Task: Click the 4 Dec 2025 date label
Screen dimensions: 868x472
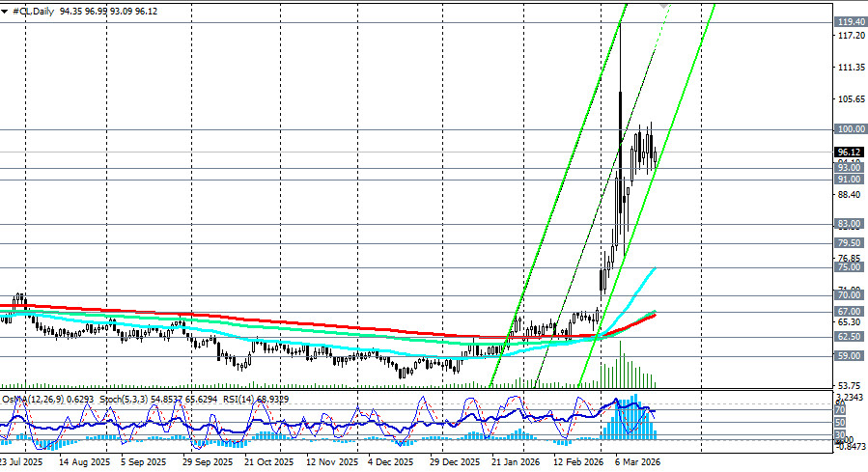Action: click(390, 462)
